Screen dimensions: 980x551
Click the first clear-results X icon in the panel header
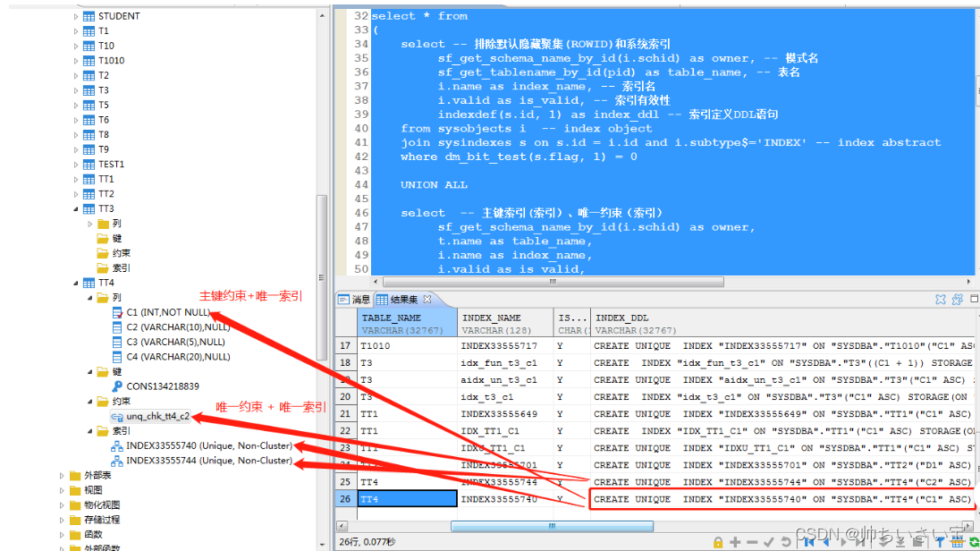click(x=941, y=300)
